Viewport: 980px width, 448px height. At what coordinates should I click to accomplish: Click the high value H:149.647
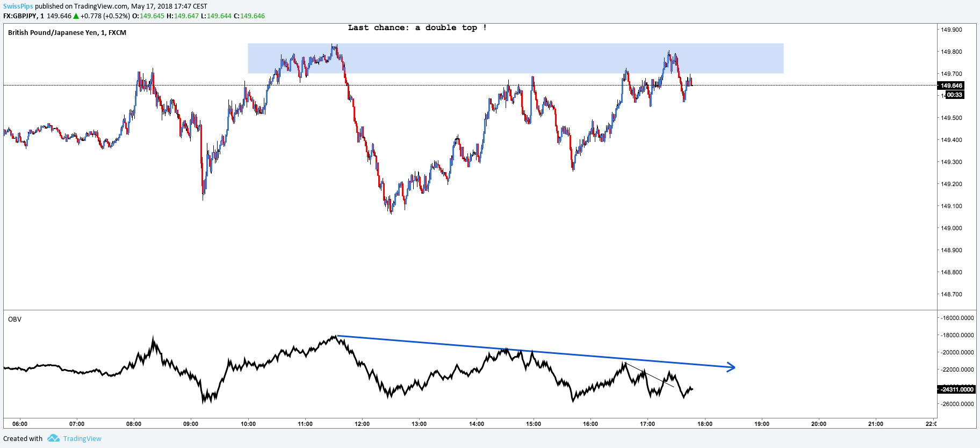click(x=183, y=16)
